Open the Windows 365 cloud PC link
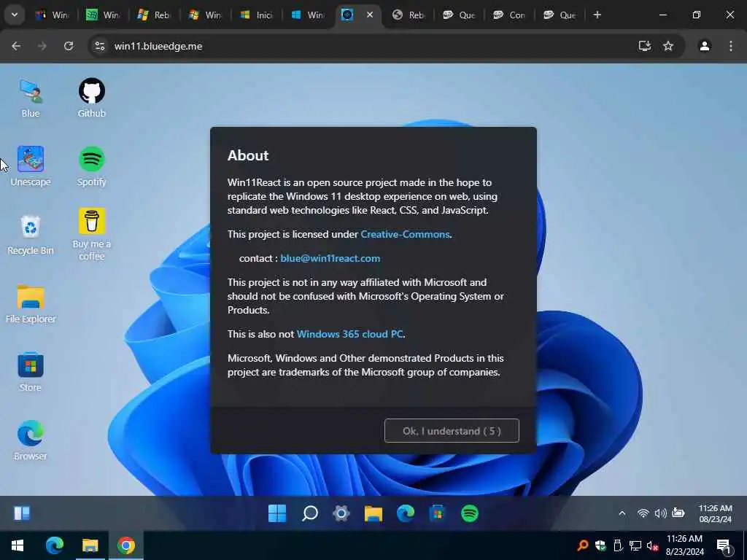747x560 pixels. (x=349, y=334)
